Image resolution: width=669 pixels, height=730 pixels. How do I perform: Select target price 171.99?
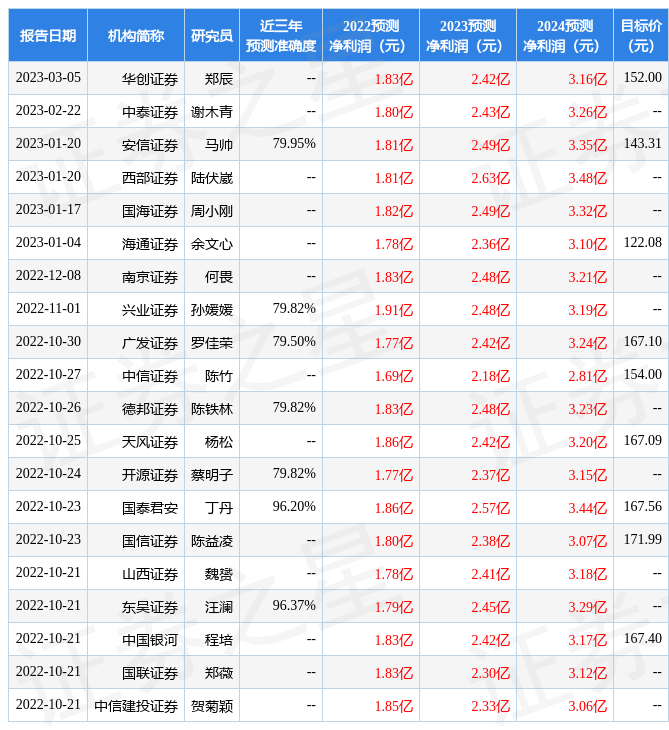[642, 540]
